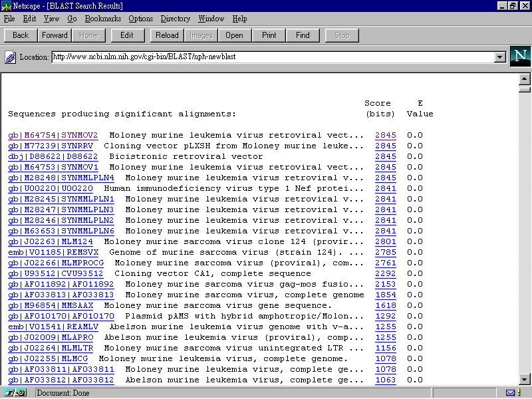Click the scrollbar down arrow
Viewport: 532px width, 399px height.
523,379
